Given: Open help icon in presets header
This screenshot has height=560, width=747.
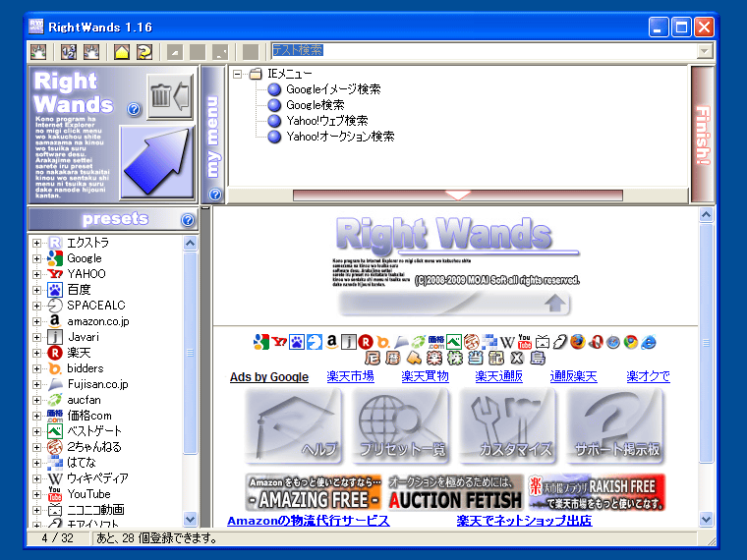Looking at the screenshot, I should tap(188, 219).
